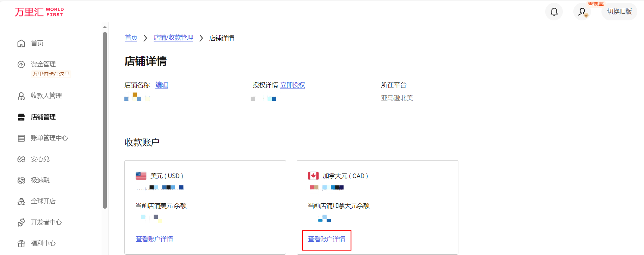Open 全球开店 sidebar item
The height and width of the screenshot is (255, 644).
43,201
